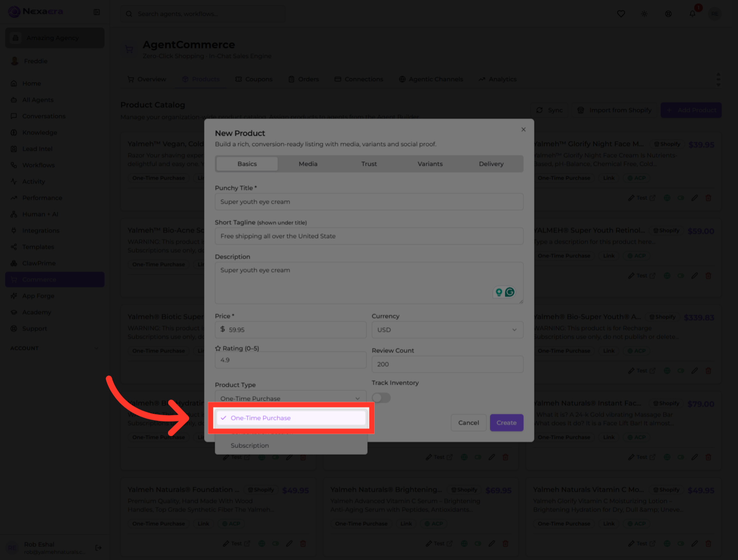This screenshot has width=738, height=560.
Task: Open the Product Type combo box
Action: tap(290, 398)
